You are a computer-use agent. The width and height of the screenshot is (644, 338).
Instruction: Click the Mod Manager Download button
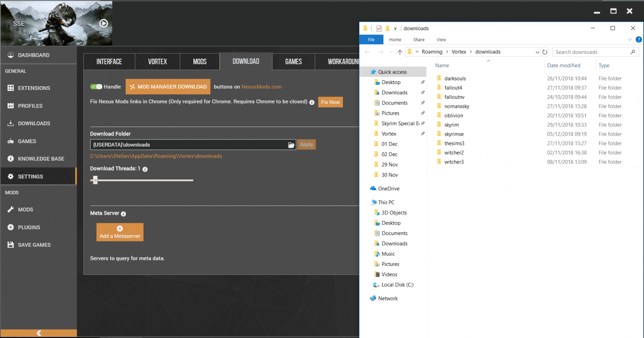(x=168, y=87)
